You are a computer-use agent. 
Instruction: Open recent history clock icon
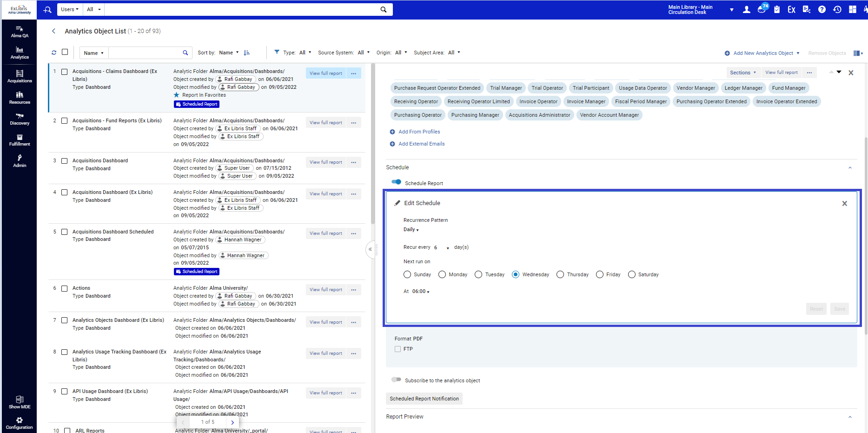pyautogui.click(x=837, y=9)
